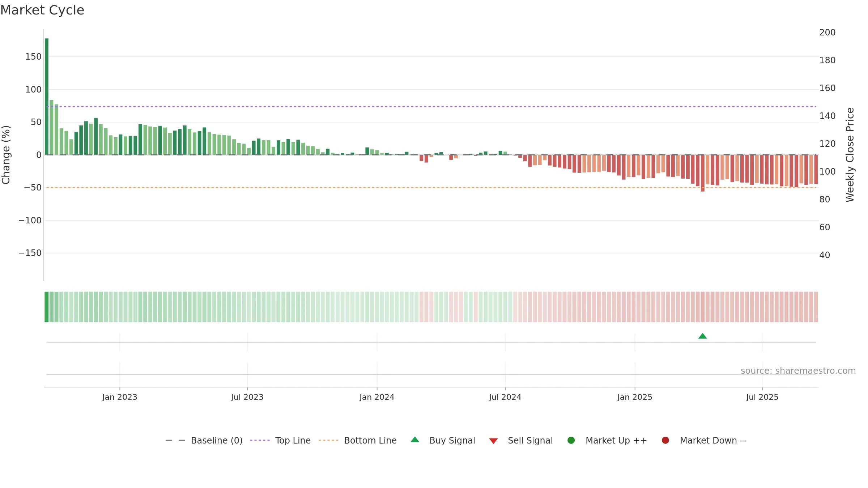
Task: Click the −50 tick on the Change axis
Action: (x=33, y=188)
